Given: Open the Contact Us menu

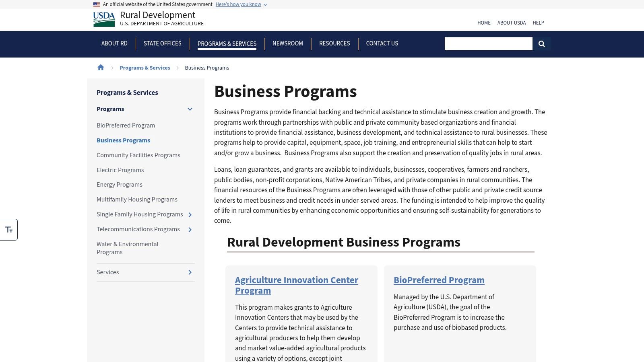Looking at the screenshot, I should pos(382,43).
